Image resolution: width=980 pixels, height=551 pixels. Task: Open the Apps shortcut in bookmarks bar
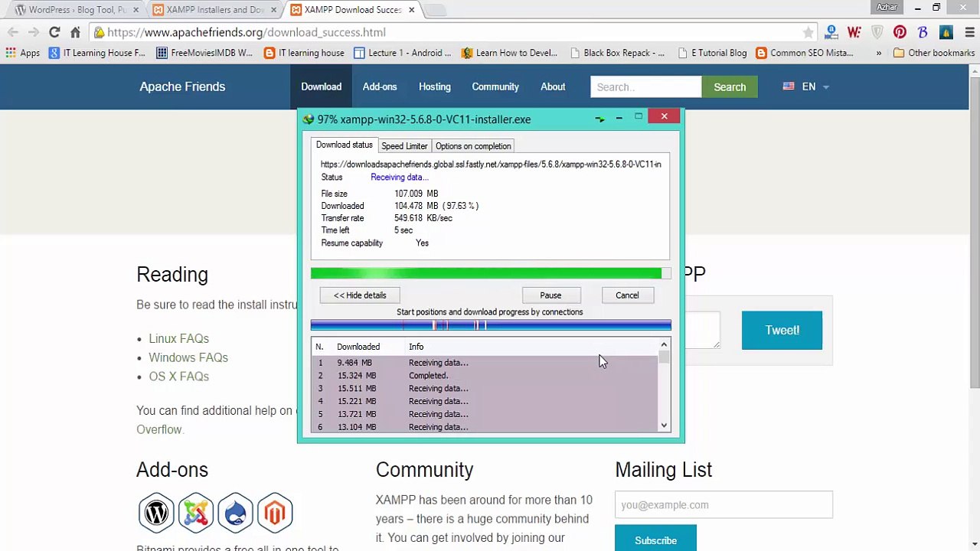[23, 53]
